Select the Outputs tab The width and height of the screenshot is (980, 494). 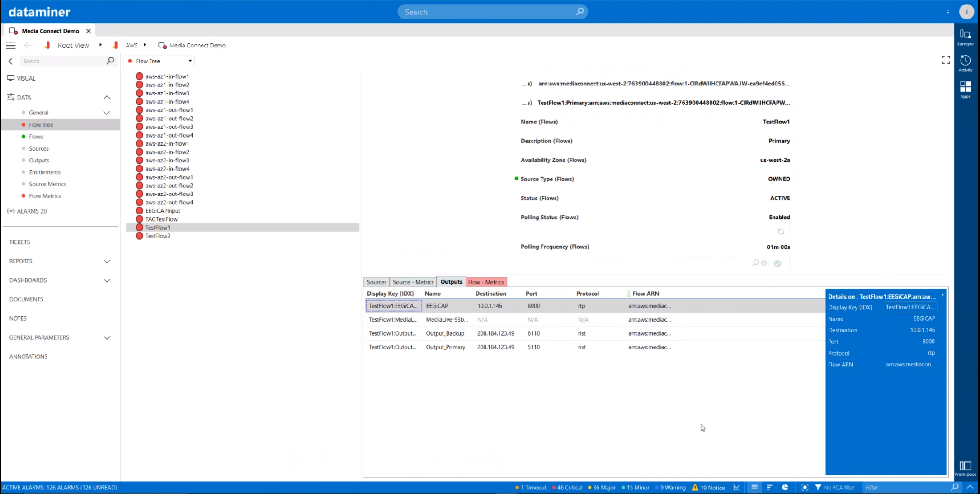coord(451,282)
